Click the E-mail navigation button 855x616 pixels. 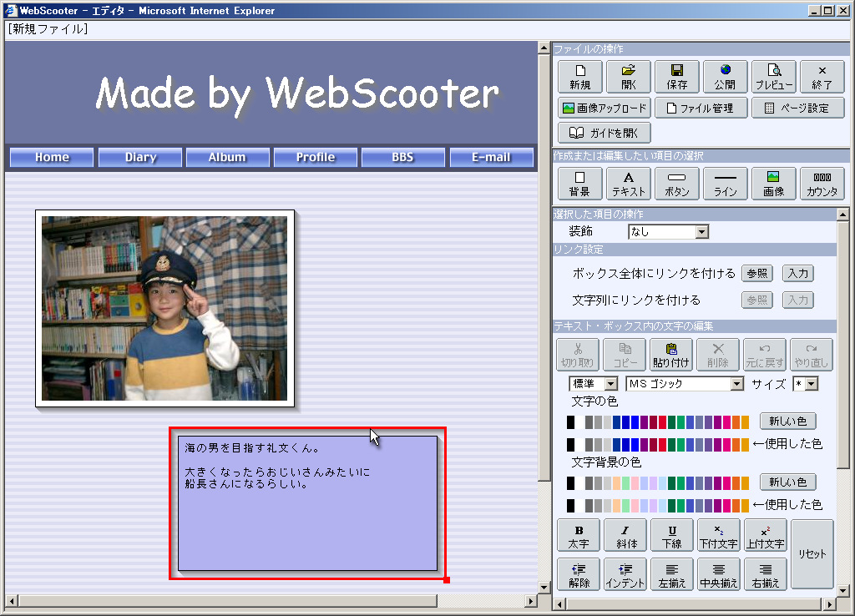(x=491, y=157)
